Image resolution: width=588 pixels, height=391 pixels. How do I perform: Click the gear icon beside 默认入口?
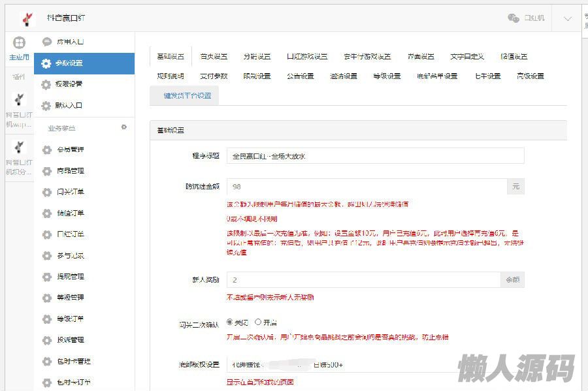[x=46, y=106]
